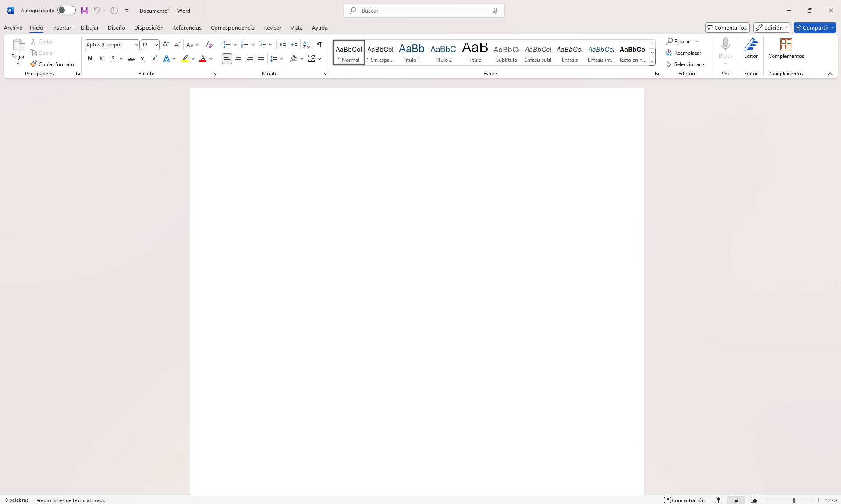
Task: Click the Comentarios button
Action: click(x=727, y=28)
